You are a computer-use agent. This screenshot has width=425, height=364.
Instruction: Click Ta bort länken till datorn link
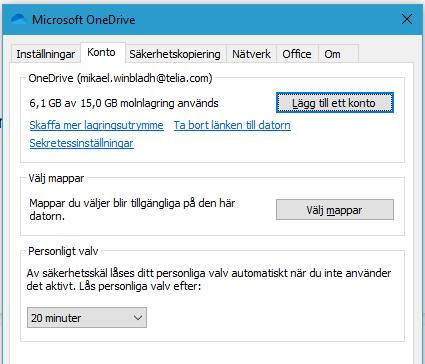[x=232, y=125]
